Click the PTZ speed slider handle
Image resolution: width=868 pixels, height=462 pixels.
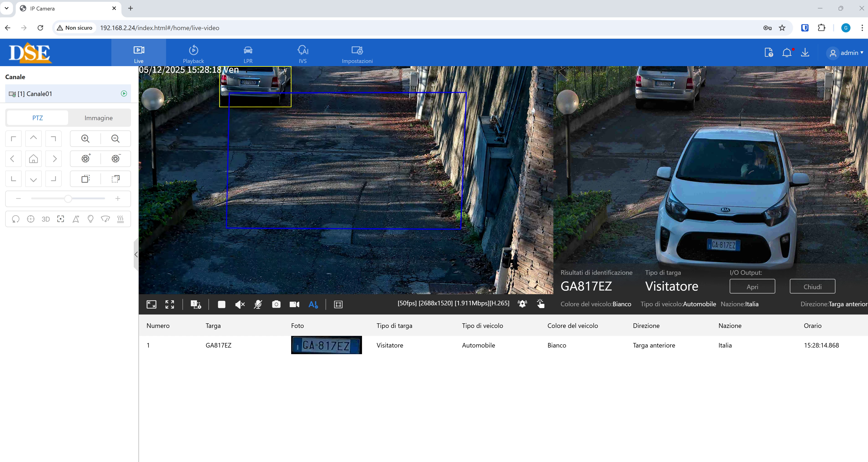click(68, 199)
